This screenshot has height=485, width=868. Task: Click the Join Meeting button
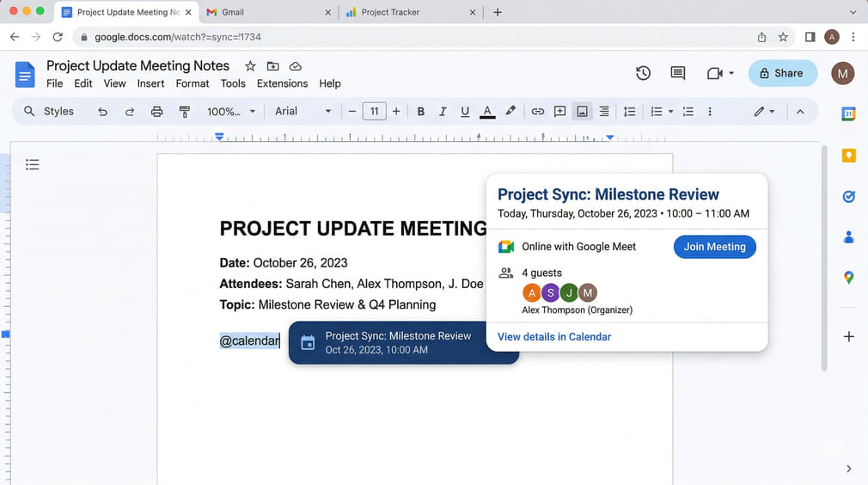click(x=715, y=247)
